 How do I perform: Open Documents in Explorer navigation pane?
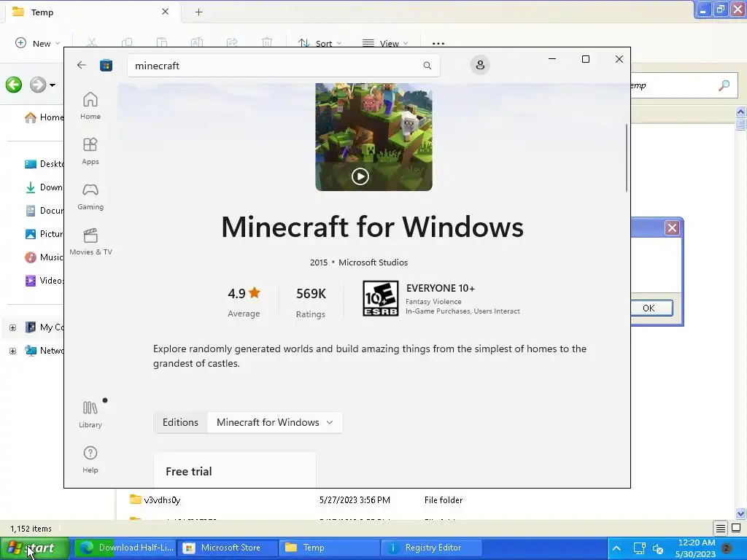(x=44, y=211)
